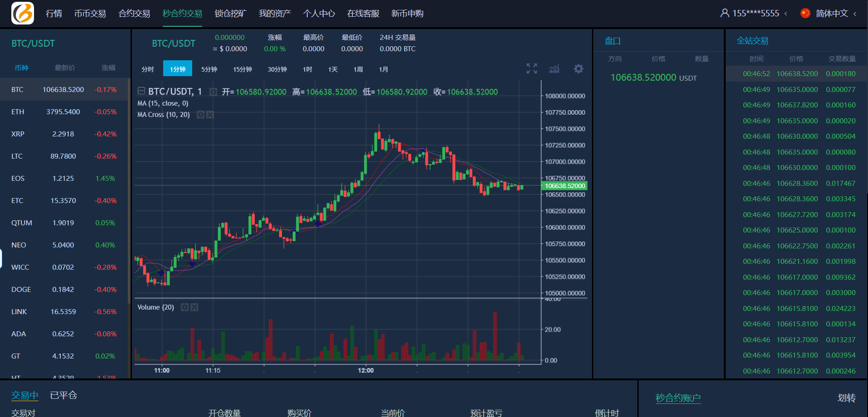Go to 我的资产 menu item

pos(275,14)
